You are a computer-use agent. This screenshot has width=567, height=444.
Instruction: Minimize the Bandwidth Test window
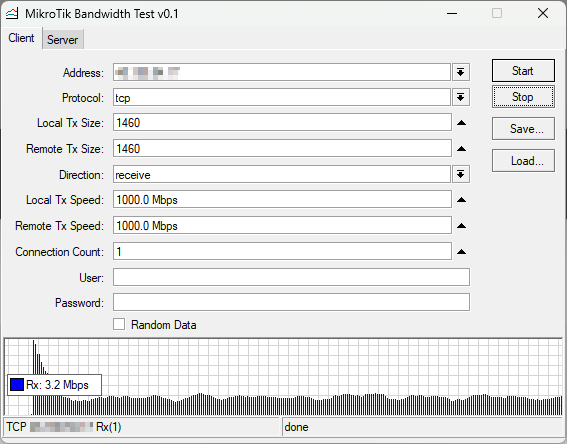click(x=452, y=14)
